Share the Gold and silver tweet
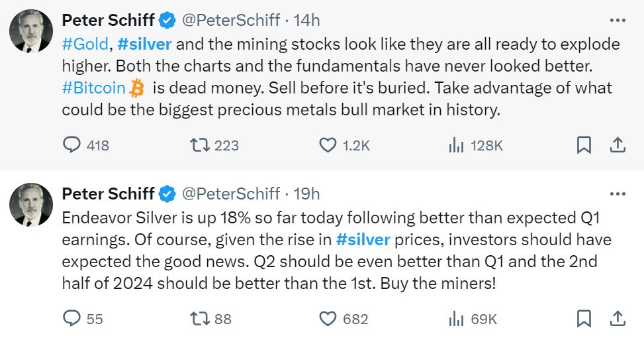The image size is (644, 338). (x=617, y=145)
